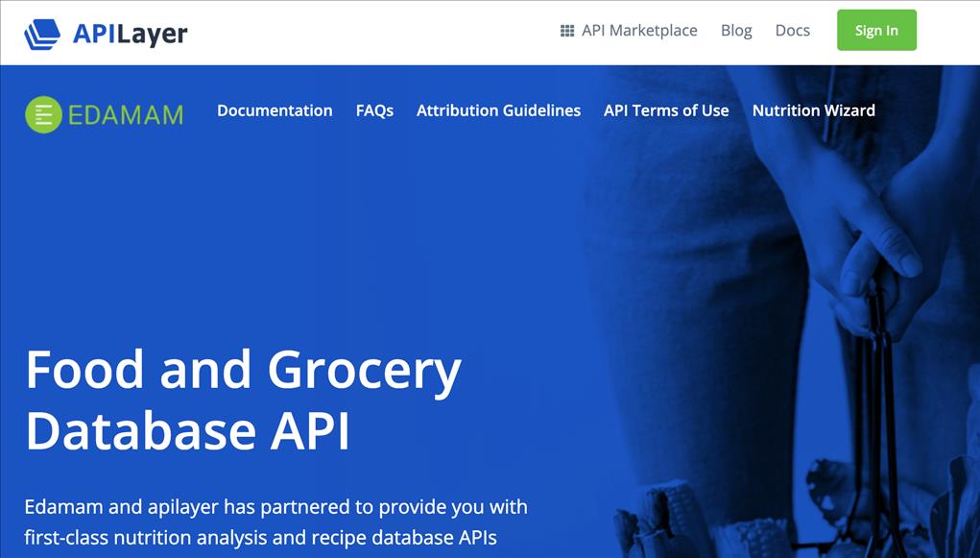Click the API Marketplace grid icon
Screen dimensions: 980x558
tap(567, 31)
